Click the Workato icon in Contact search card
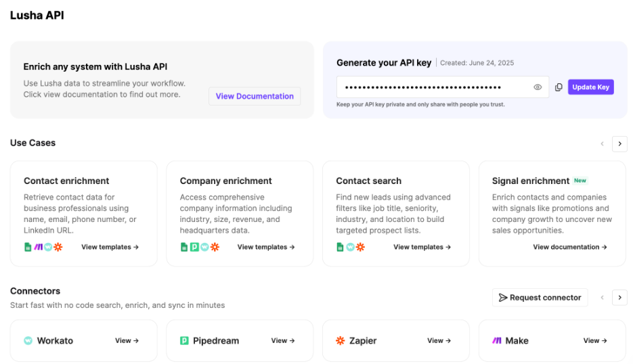Image resolution: width=633 pixels, height=364 pixels. pos(351,247)
